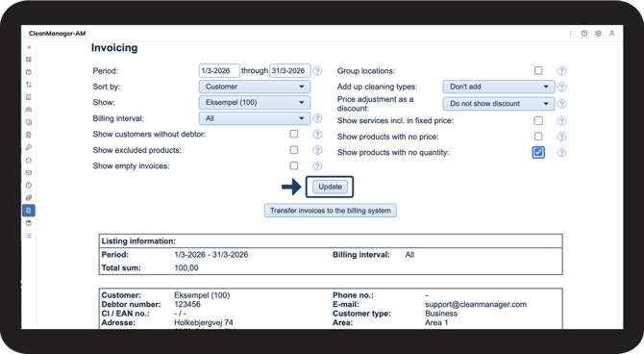Click help icon next to Period dates
Image resolution: width=644 pixels, height=354 pixels.
click(317, 71)
